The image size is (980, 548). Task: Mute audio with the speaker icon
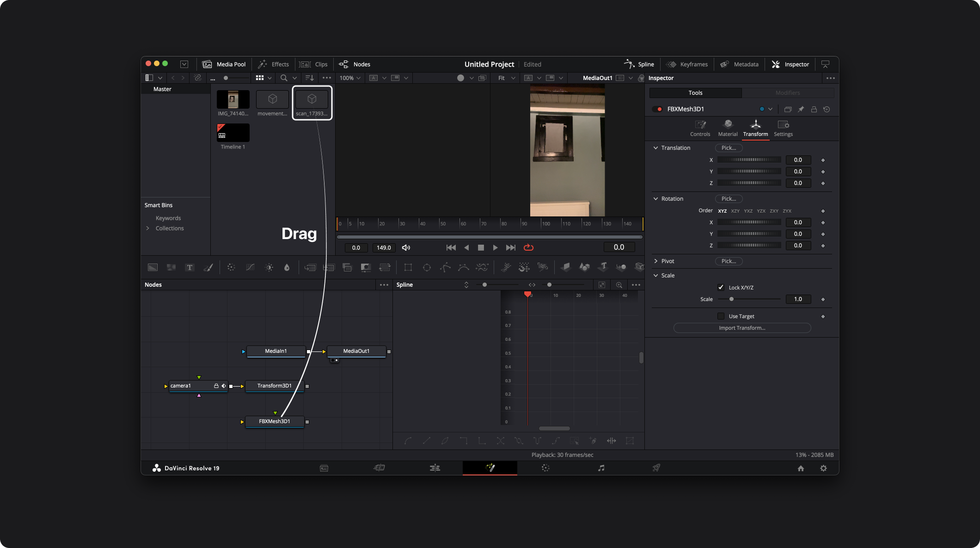click(x=406, y=247)
